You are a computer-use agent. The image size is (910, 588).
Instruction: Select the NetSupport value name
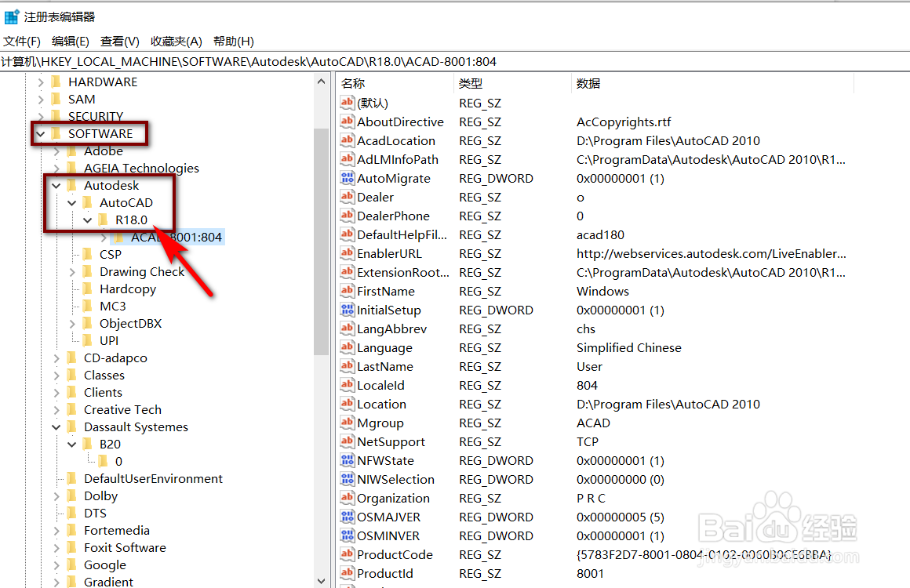click(391, 442)
